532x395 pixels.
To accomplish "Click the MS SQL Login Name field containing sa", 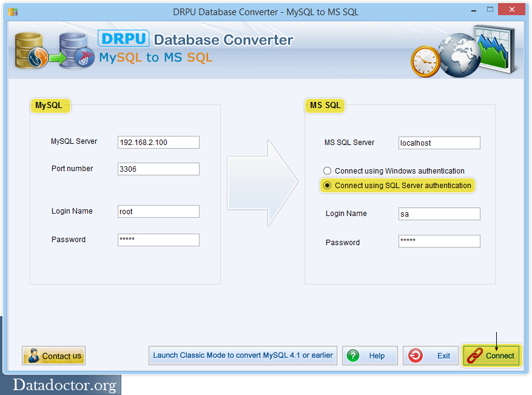I will [439, 214].
